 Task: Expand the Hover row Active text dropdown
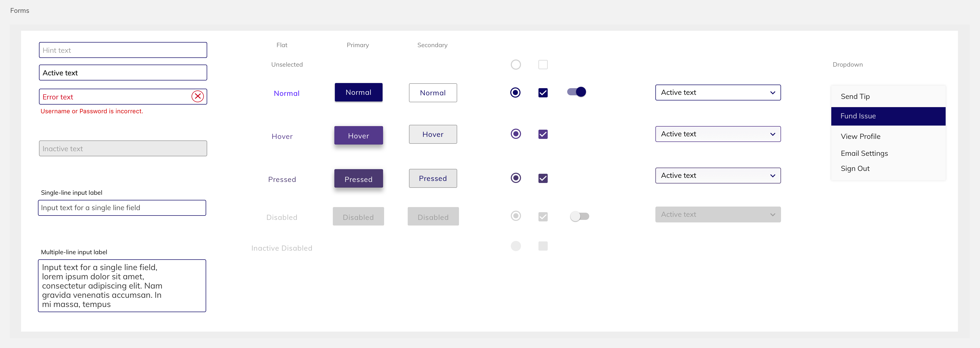[x=717, y=134]
